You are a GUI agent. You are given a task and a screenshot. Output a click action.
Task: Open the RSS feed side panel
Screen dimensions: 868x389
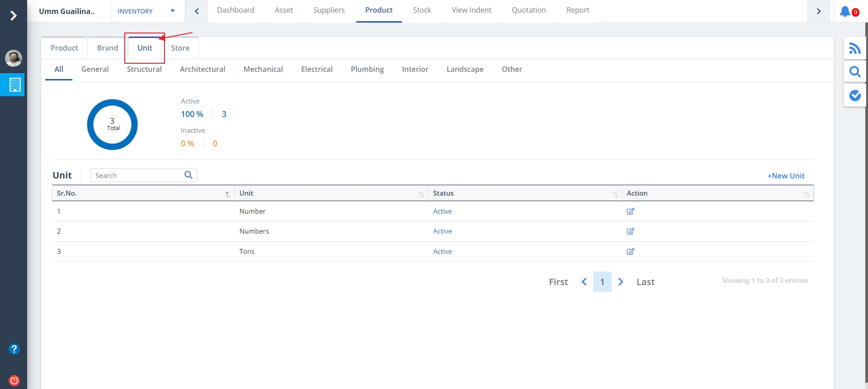pyautogui.click(x=854, y=48)
